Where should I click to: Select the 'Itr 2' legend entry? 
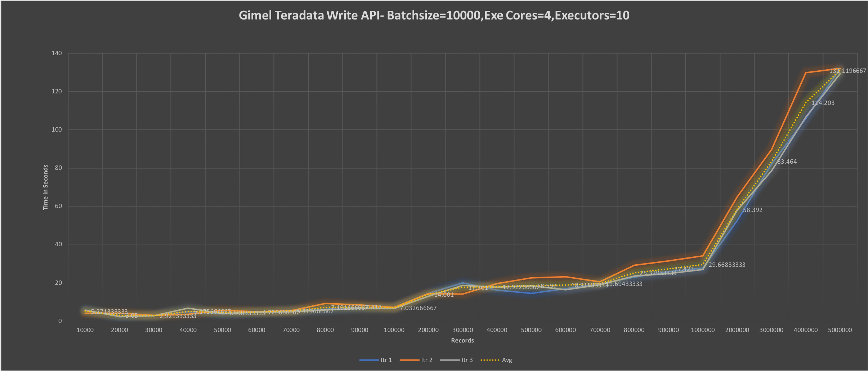[416, 360]
